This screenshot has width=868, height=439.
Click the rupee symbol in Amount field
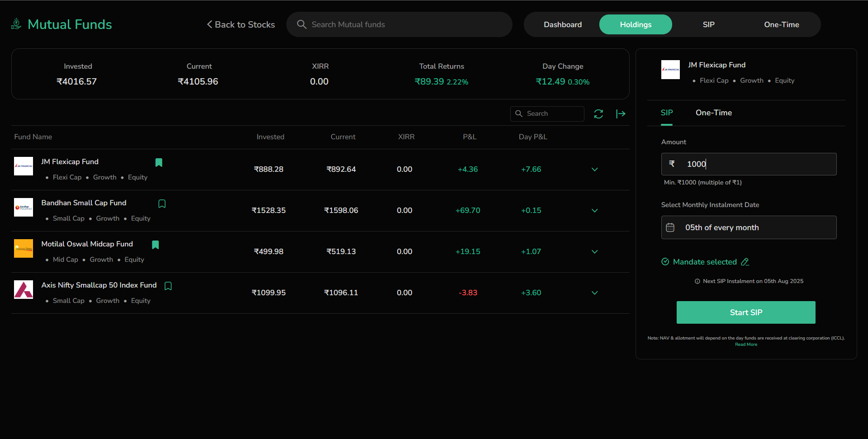(x=672, y=164)
